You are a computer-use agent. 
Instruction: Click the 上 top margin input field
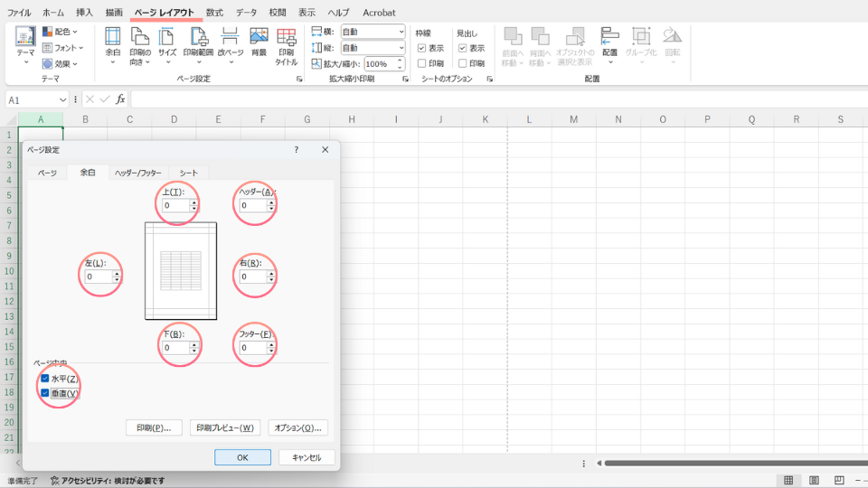tap(175, 206)
